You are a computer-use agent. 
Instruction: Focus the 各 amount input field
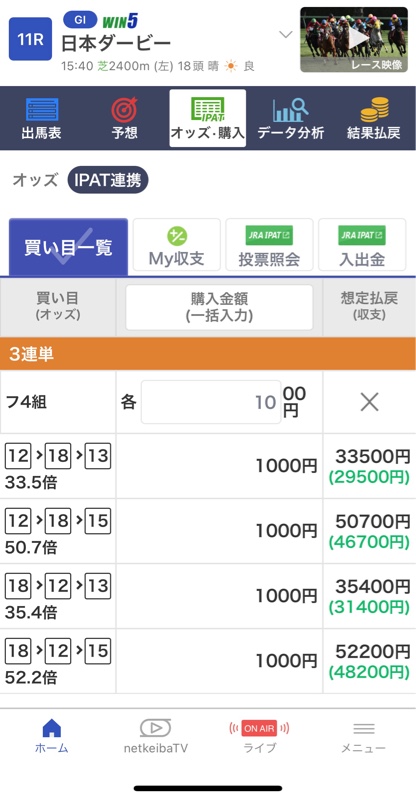click(211, 402)
